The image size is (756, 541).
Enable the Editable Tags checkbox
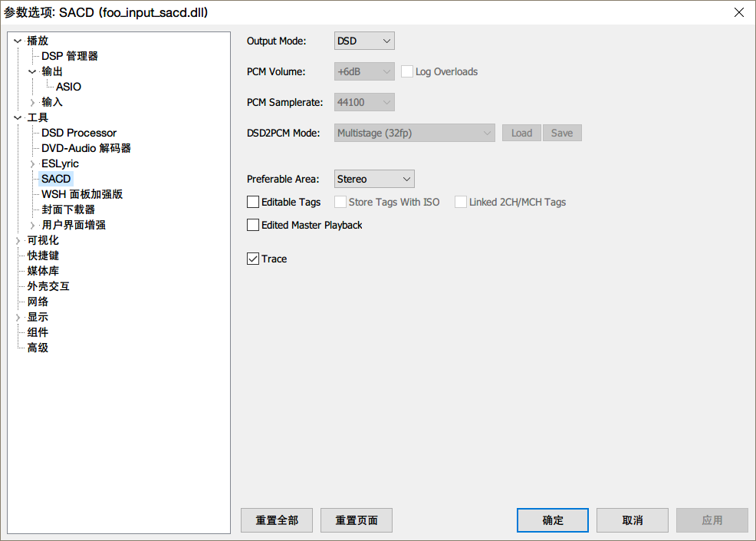(x=253, y=202)
